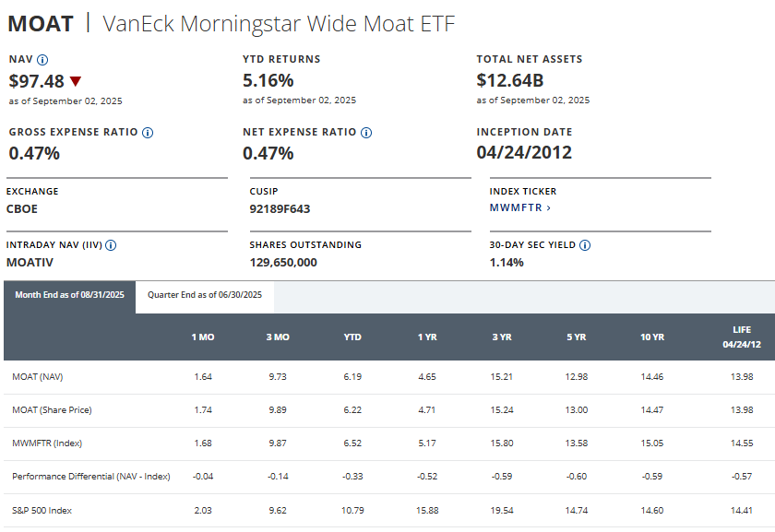Viewport: 775px width, 532px height.
Task: Show Intraday NAV (IIV) info icon
Action: tap(111, 245)
